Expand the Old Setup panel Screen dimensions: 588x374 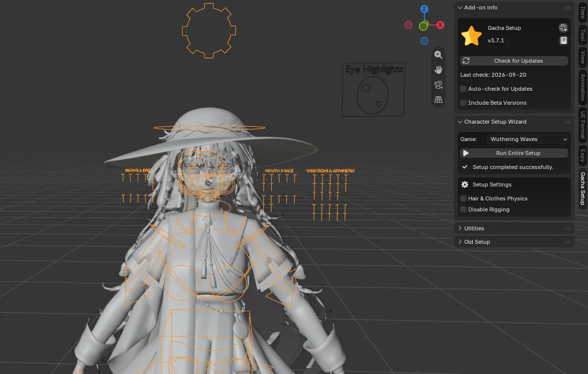pyautogui.click(x=460, y=242)
